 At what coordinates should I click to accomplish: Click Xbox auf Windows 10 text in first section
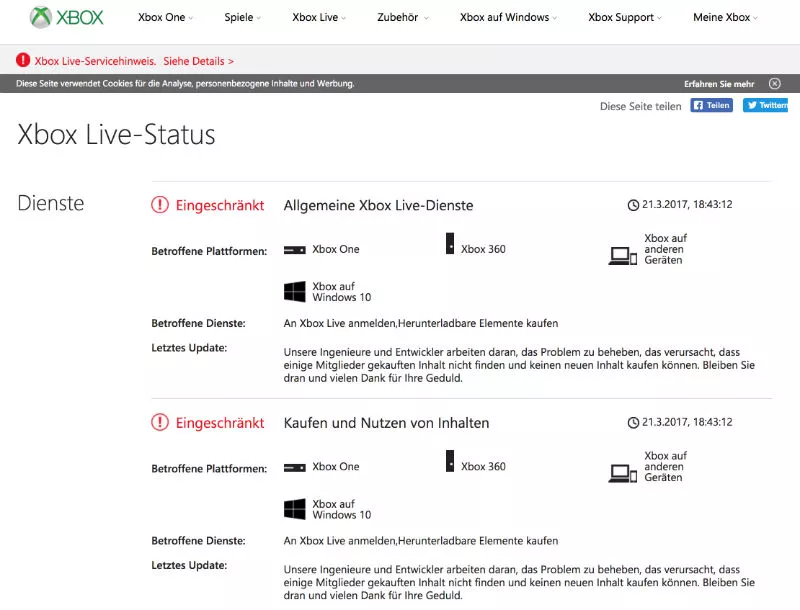[341, 292]
